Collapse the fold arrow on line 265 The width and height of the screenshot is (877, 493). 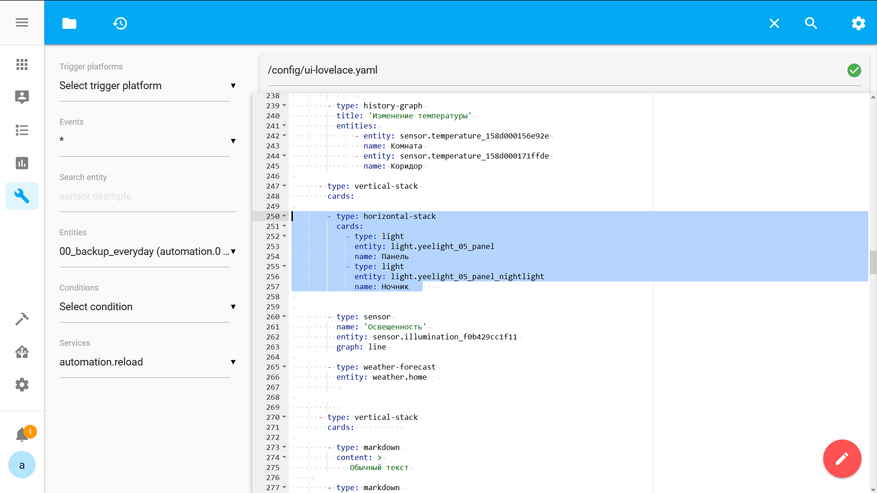click(284, 367)
